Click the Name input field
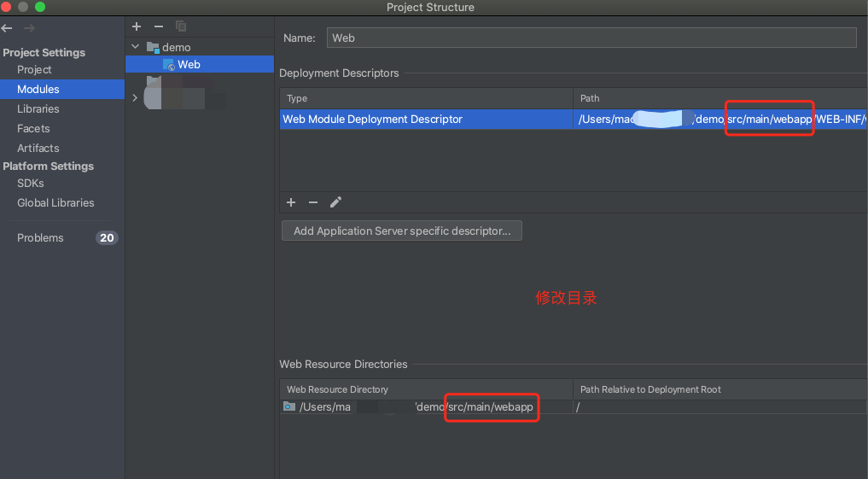The height and width of the screenshot is (479, 868). 591,38
